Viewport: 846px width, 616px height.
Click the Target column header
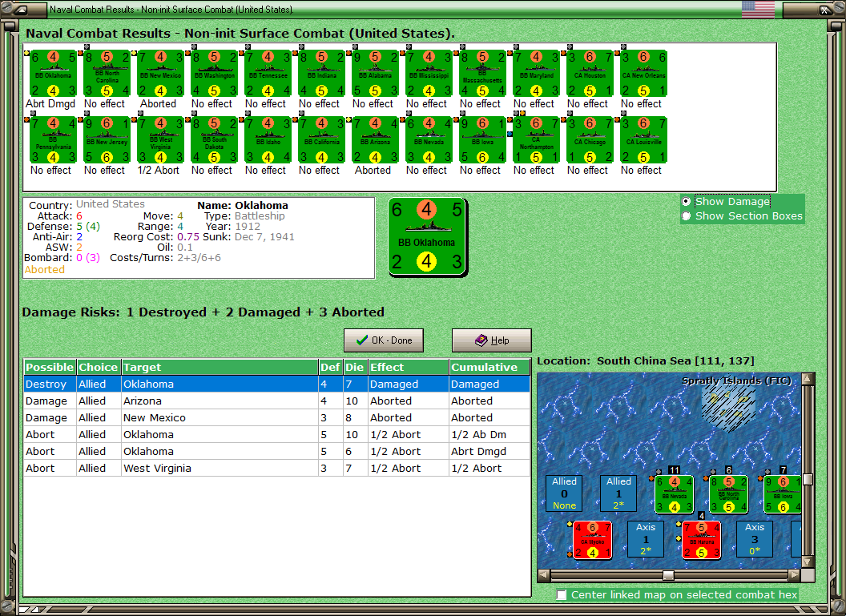220,368
